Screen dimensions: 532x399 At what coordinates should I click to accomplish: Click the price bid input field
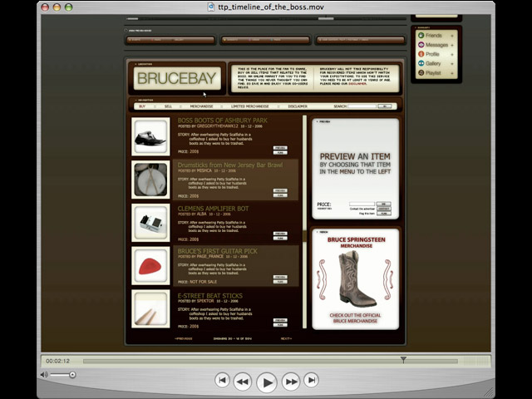pos(362,204)
